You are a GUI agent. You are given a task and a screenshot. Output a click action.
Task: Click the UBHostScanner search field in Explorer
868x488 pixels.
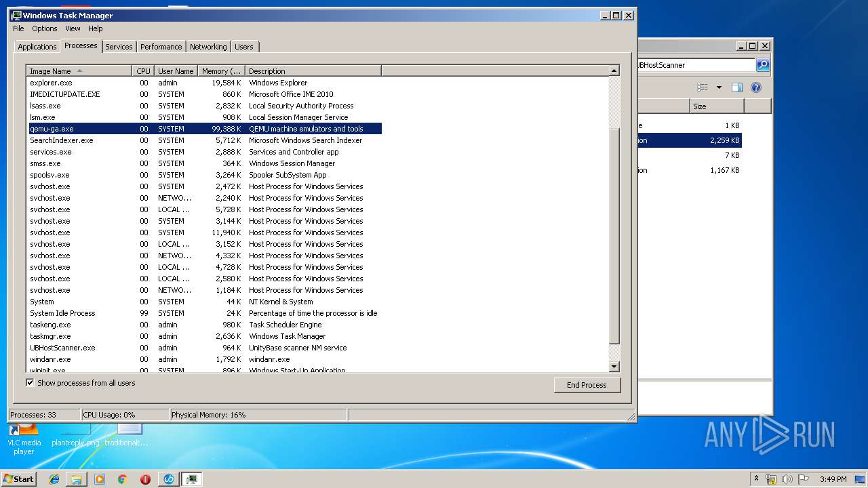[x=696, y=65]
